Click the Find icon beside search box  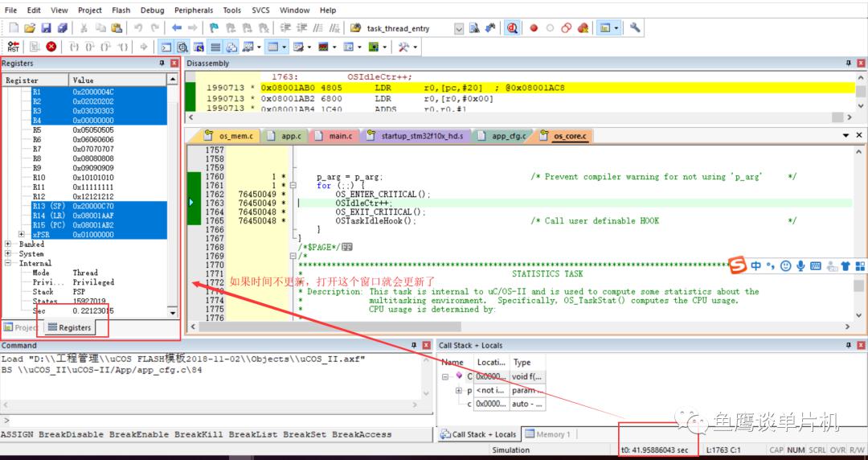[x=474, y=27]
